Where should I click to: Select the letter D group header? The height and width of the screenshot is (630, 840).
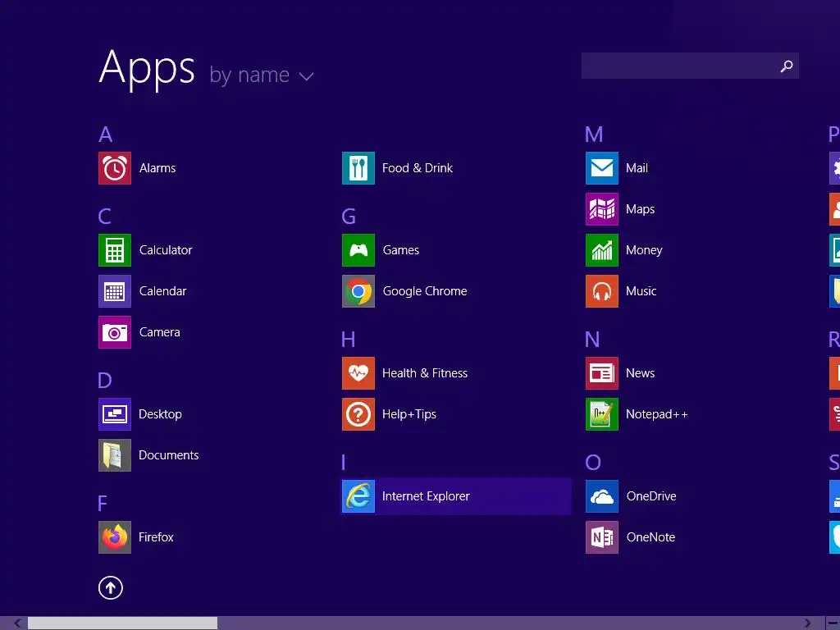[105, 381]
